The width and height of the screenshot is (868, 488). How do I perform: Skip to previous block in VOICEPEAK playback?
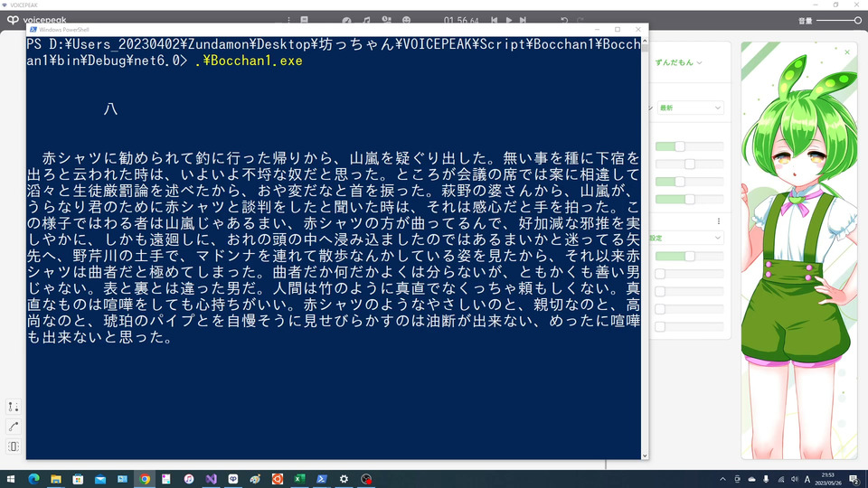pyautogui.click(x=494, y=20)
